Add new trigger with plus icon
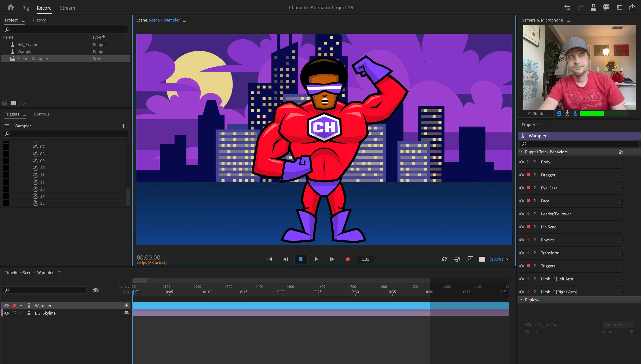 click(124, 126)
